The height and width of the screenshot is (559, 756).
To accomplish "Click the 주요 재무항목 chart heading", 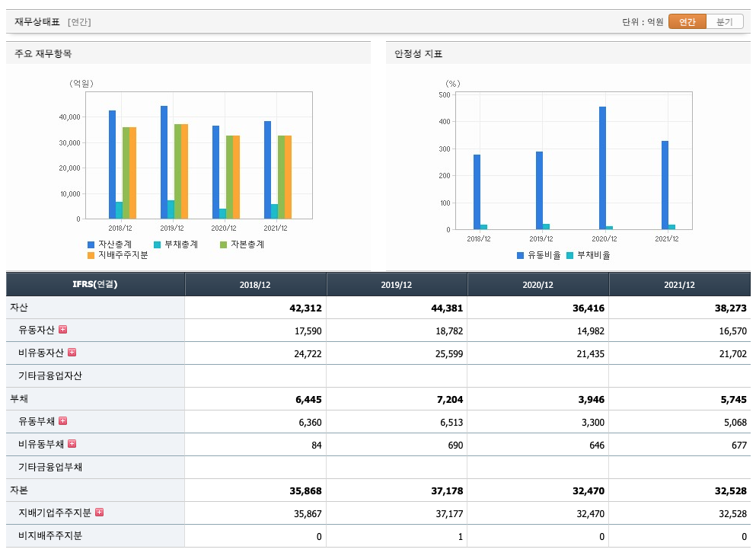I will (43, 53).
